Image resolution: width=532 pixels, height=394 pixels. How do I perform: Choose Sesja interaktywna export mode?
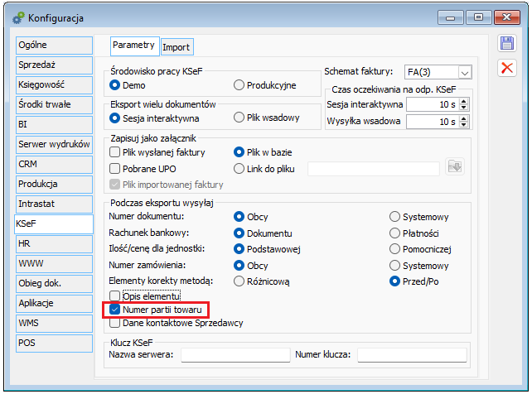point(114,118)
